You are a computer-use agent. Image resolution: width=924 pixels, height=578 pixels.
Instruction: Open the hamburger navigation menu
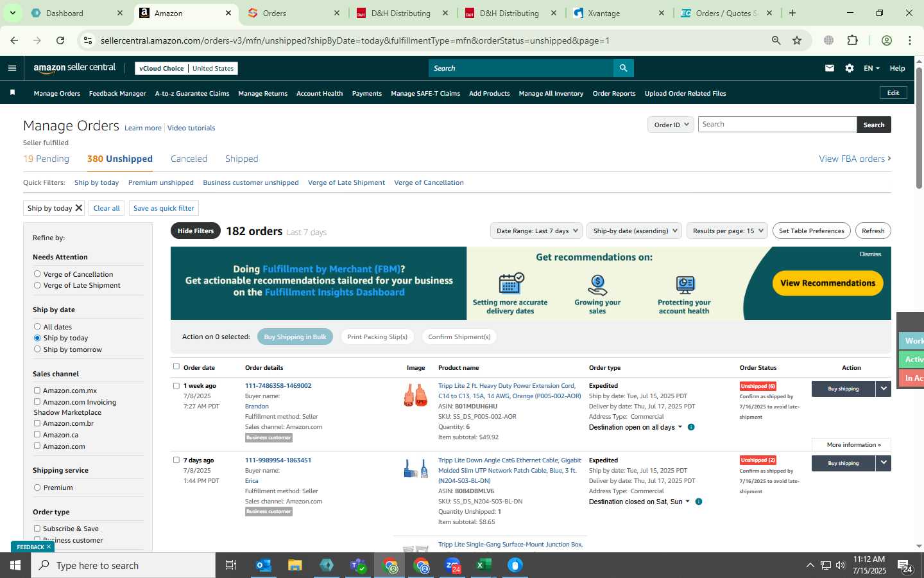[x=12, y=68]
